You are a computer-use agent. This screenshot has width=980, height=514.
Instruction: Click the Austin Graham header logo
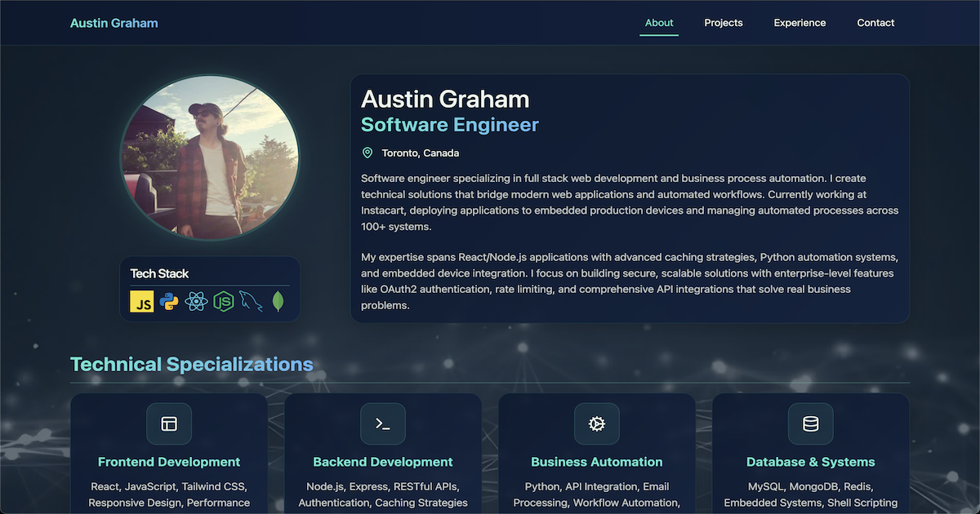point(114,23)
